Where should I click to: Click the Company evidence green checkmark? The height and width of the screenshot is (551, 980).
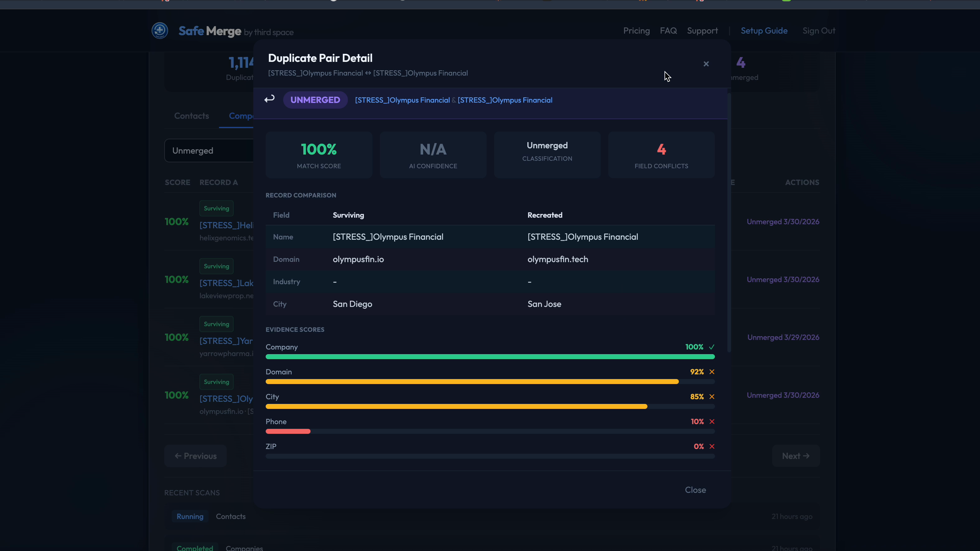[x=712, y=347]
